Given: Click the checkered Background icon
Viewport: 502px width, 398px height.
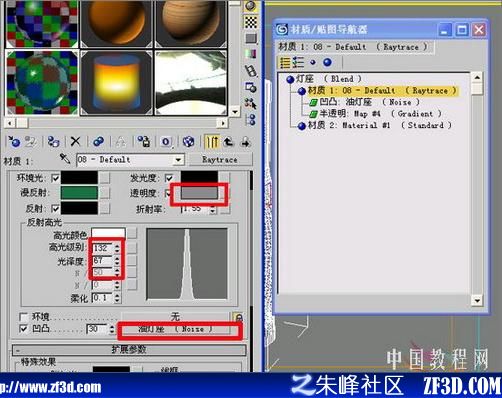Looking at the screenshot, I should [x=251, y=22].
